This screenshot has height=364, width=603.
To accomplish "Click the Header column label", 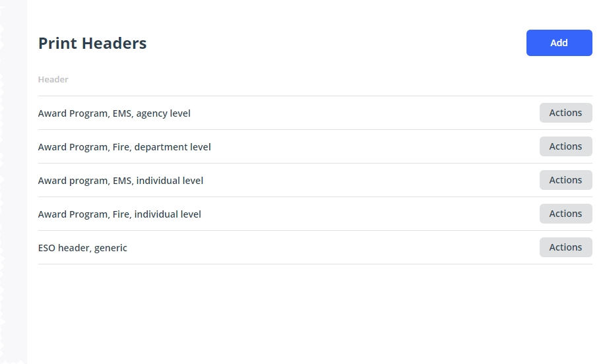I will pos(53,80).
